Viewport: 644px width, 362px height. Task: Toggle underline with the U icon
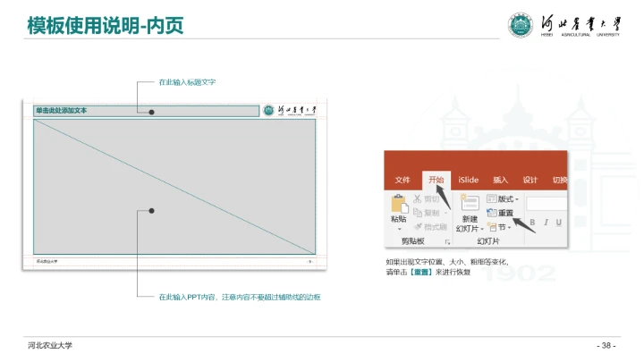tap(558, 222)
